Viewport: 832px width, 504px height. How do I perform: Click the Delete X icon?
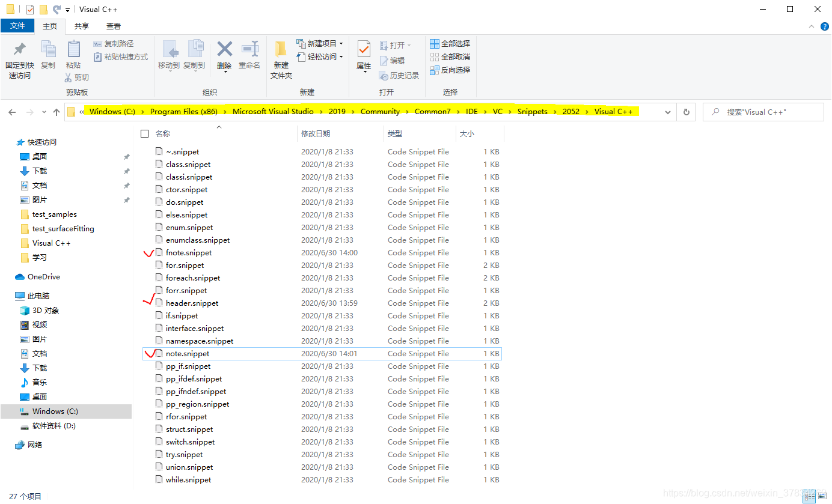[224, 49]
